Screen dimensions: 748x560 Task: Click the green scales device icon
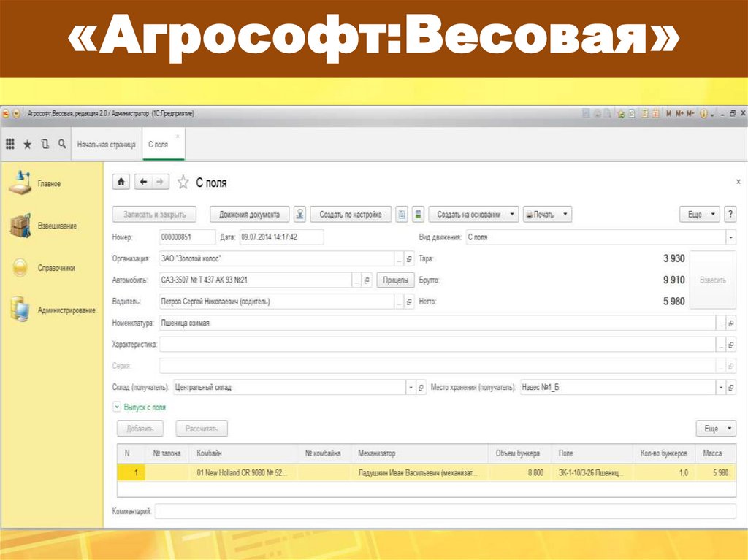pos(418,214)
